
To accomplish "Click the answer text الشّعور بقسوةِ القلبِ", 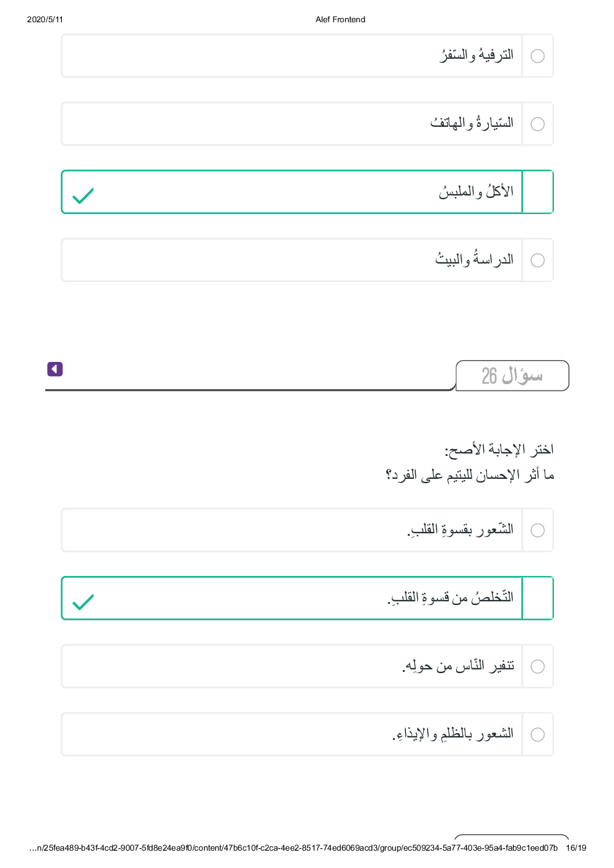I will coord(460,530).
